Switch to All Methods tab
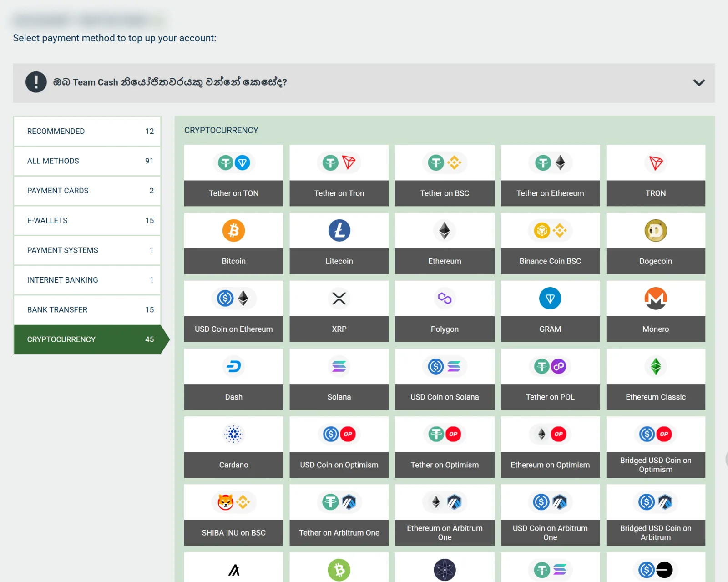The width and height of the screenshot is (728, 582). [87, 161]
